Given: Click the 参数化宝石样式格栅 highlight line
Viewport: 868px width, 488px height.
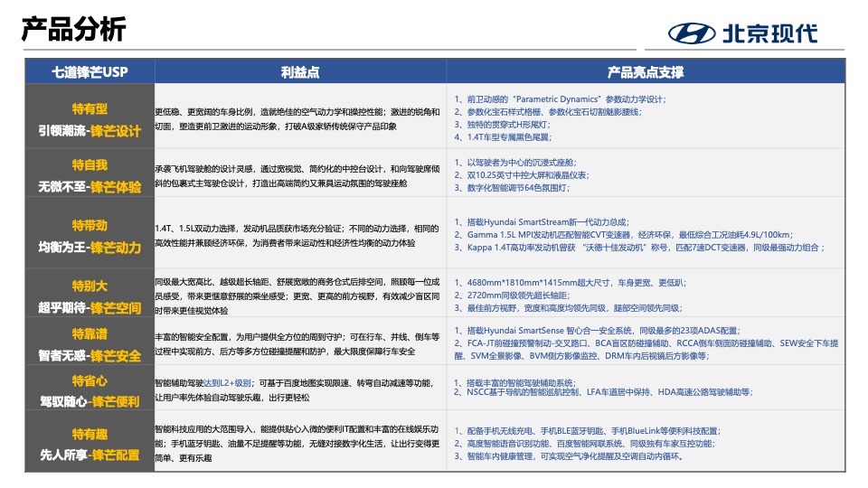Looking at the screenshot, I should pos(548,112).
